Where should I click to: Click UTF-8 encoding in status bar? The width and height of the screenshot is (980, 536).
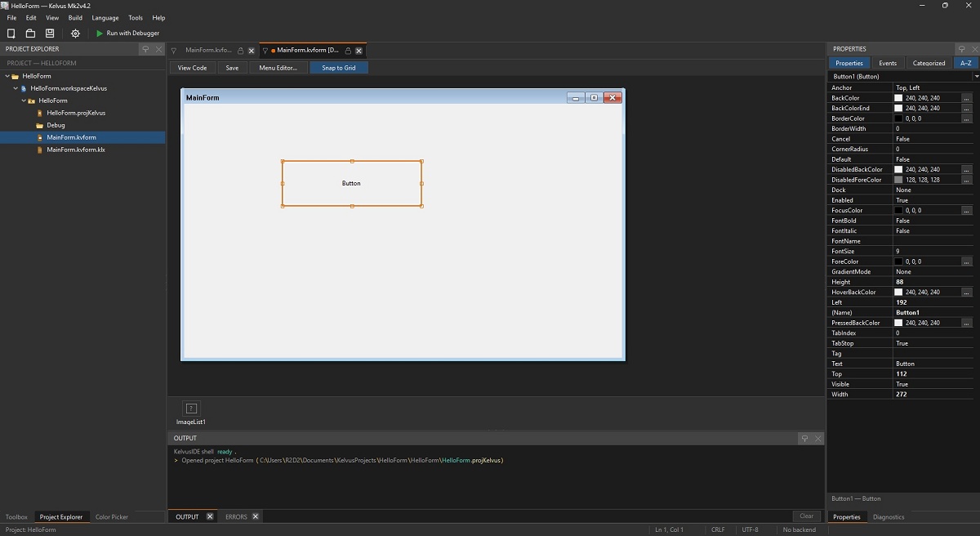(x=750, y=529)
